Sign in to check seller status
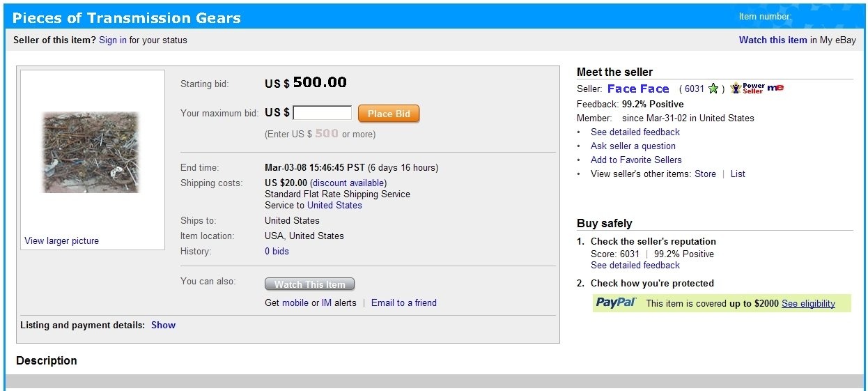This screenshot has height=391, width=868. 113,40
